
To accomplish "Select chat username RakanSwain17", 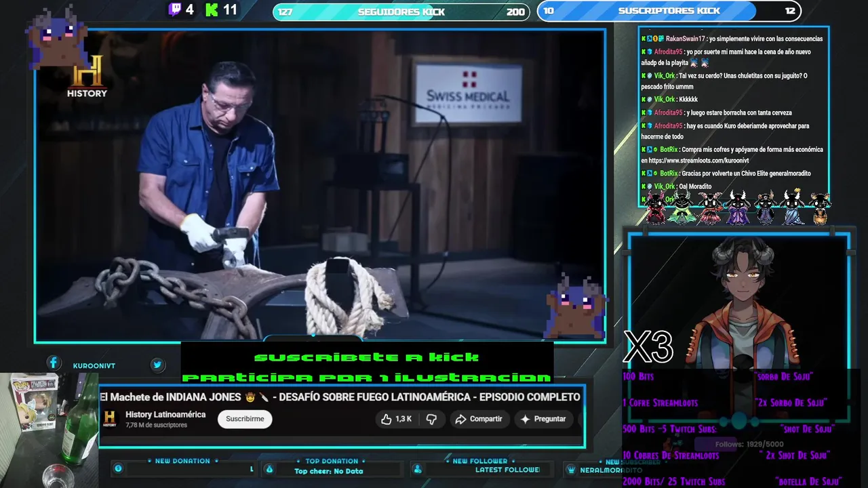I will pyautogui.click(x=685, y=39).
